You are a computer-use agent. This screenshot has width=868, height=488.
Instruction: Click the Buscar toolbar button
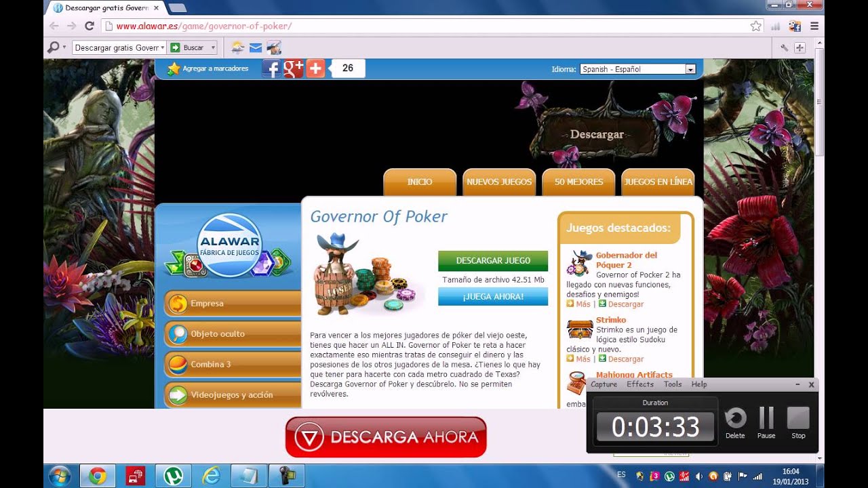click(x=188, y=47)
